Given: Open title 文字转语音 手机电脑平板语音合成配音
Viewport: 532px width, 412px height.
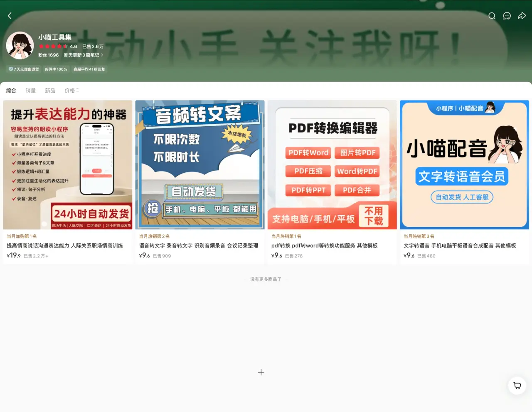Looking at the screenshot, I should point(460,245).
